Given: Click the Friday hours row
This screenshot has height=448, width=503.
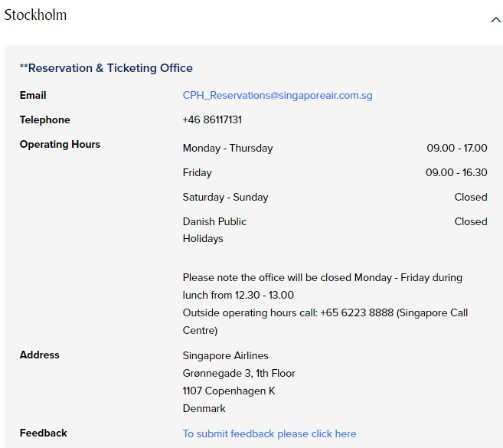Looking at the screenshot, I should [x=198, y=173].
